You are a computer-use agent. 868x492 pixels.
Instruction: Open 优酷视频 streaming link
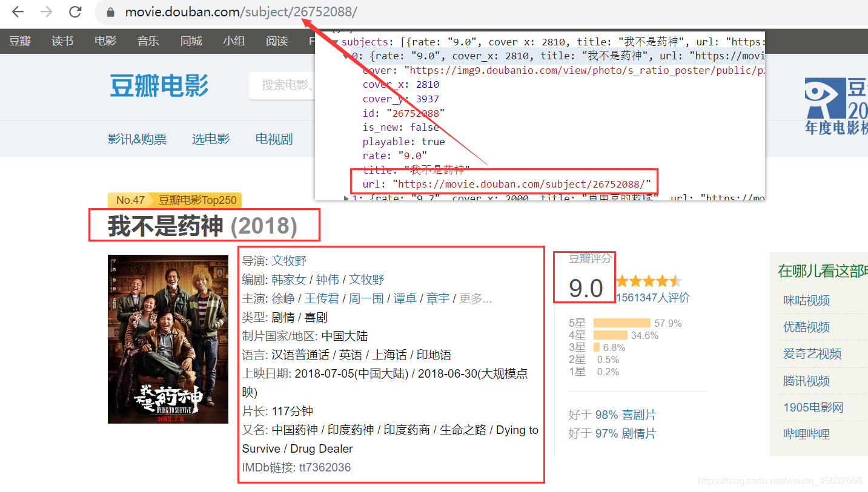pyautogui.click(x=806, y=327)
